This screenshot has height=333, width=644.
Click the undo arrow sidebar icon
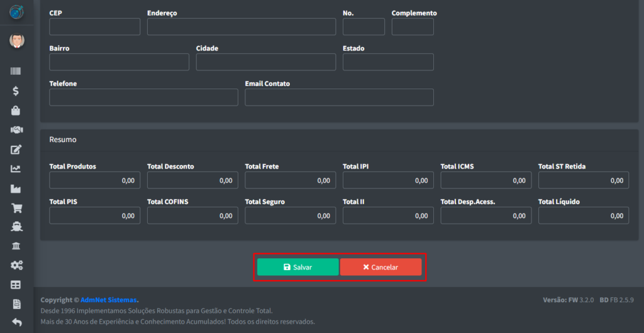tap(16, 322)
